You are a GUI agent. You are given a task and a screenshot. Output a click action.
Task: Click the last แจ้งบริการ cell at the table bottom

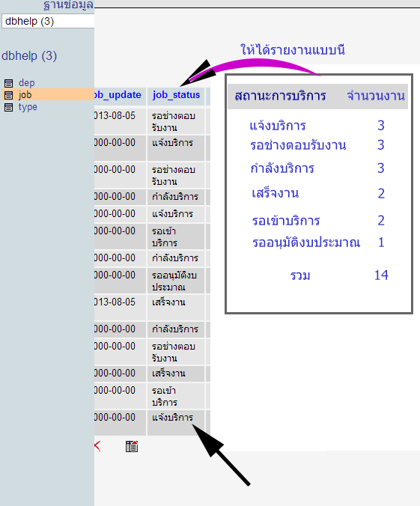click(176, 423)
